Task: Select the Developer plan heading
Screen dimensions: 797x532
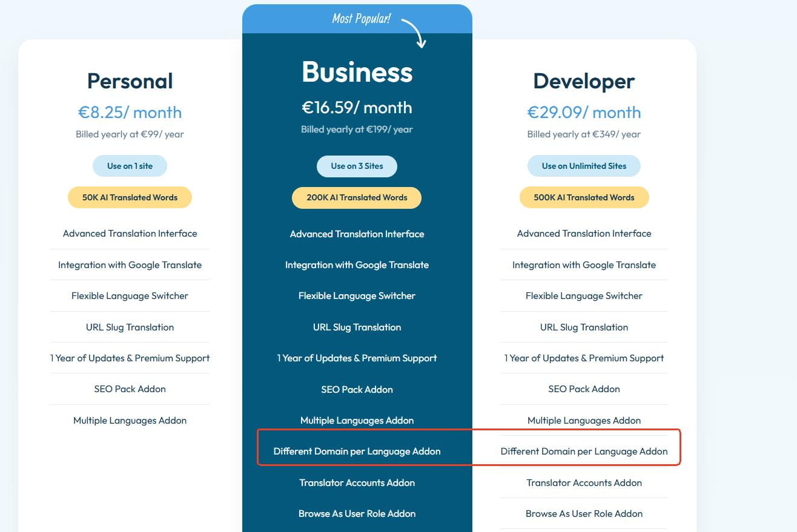Action: 584,81
